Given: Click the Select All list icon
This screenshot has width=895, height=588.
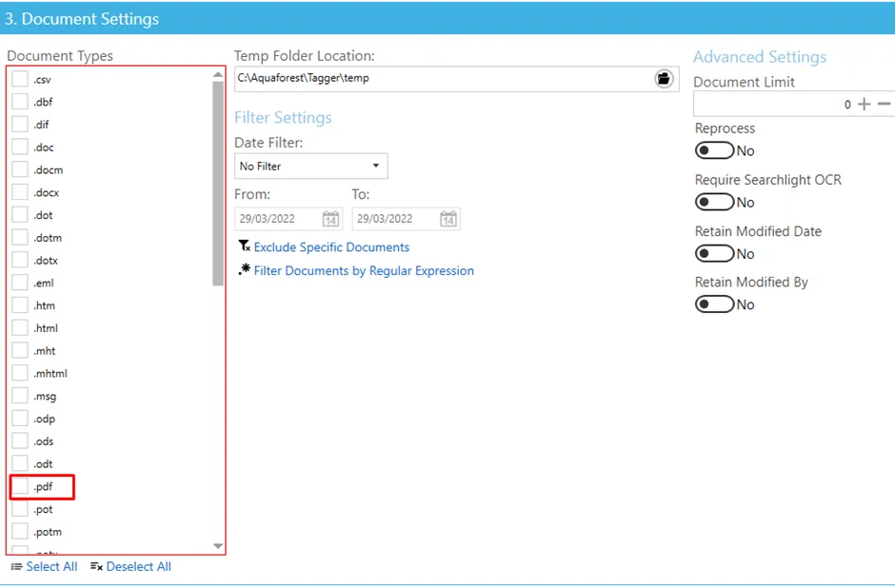Looking at the screenshot, I should (x=16, y=567).
